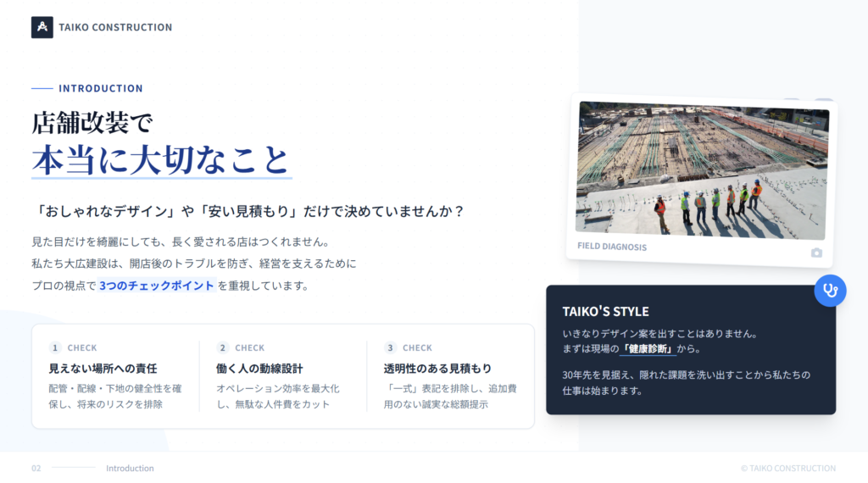Open the construction site photo
The width and height of the screenshot is (868, 483).
click(701, 169)
